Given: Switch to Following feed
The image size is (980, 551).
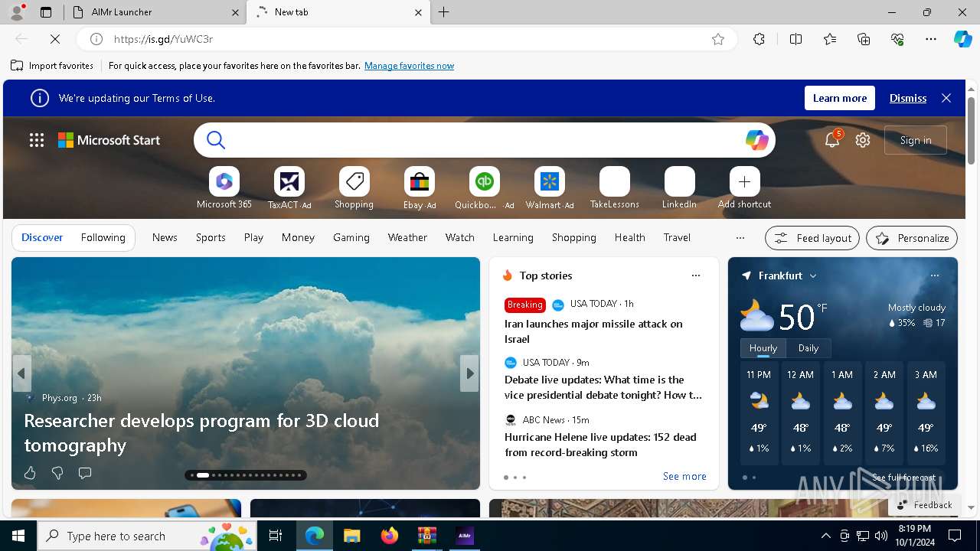Looking at the screenshot, I should point(103,238).
